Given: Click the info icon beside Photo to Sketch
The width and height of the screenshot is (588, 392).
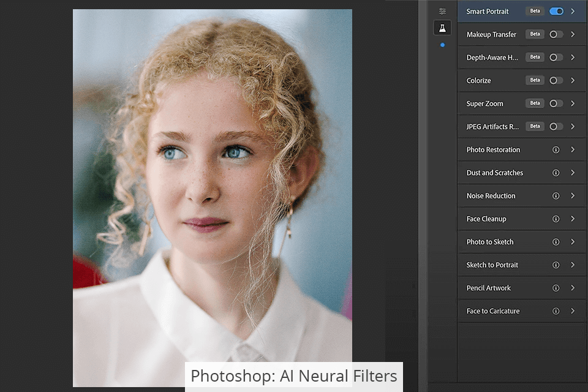Looking at the screenshot, I should [556, 242].
